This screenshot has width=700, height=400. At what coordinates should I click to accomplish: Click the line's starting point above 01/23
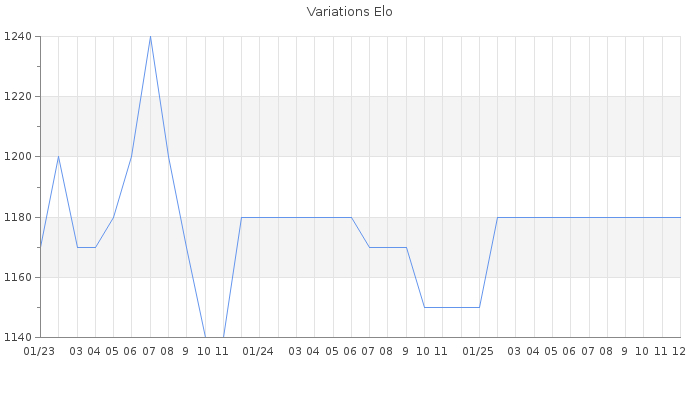pyautogui.click(x=40, y=247)
